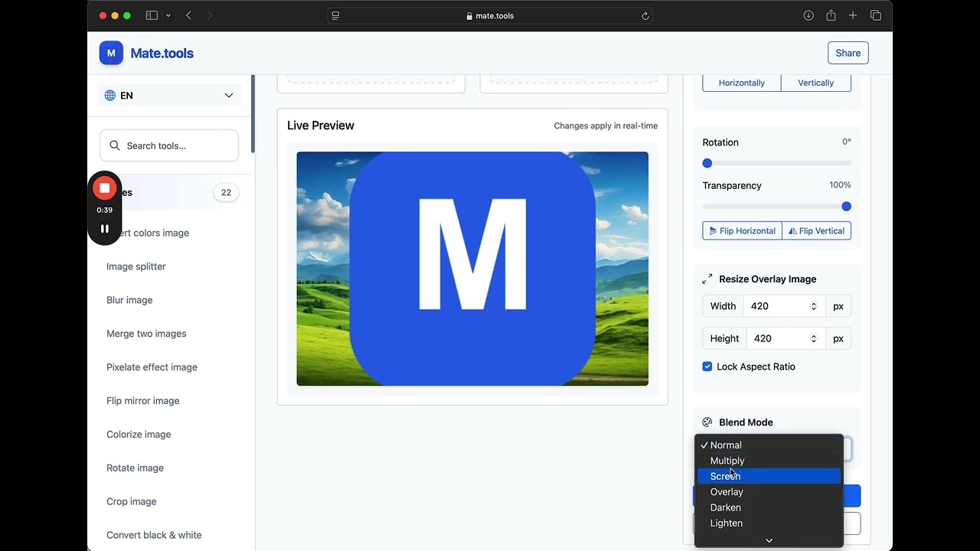Open Rotate image tool
The image size is (980, 551).
click(135, 468)
